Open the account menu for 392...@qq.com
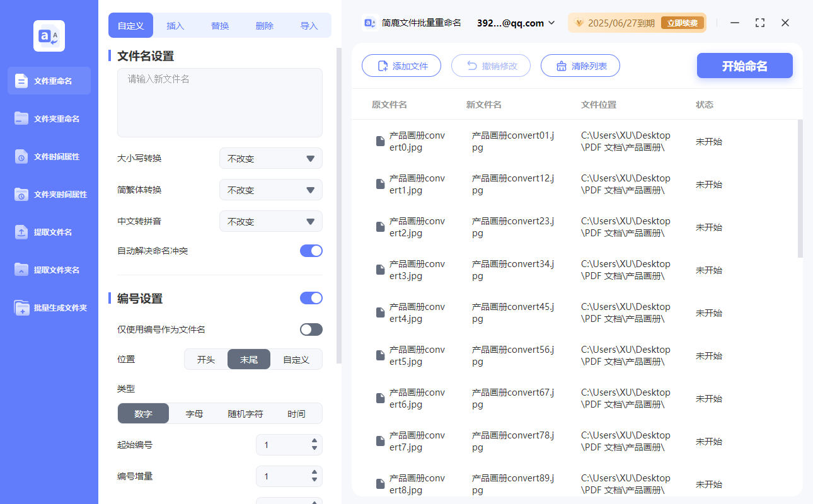Screen dimensions: 813x504 514,23
